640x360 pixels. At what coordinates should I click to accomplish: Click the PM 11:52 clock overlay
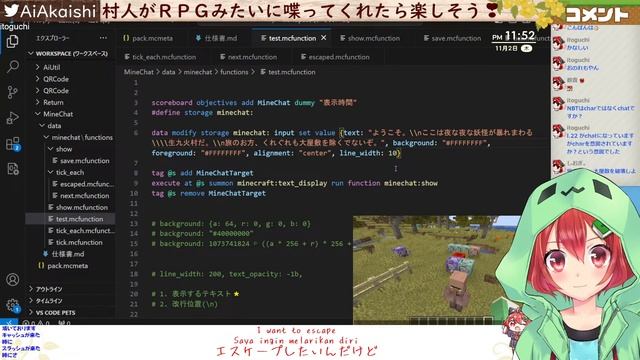click(x=513, y=36)
